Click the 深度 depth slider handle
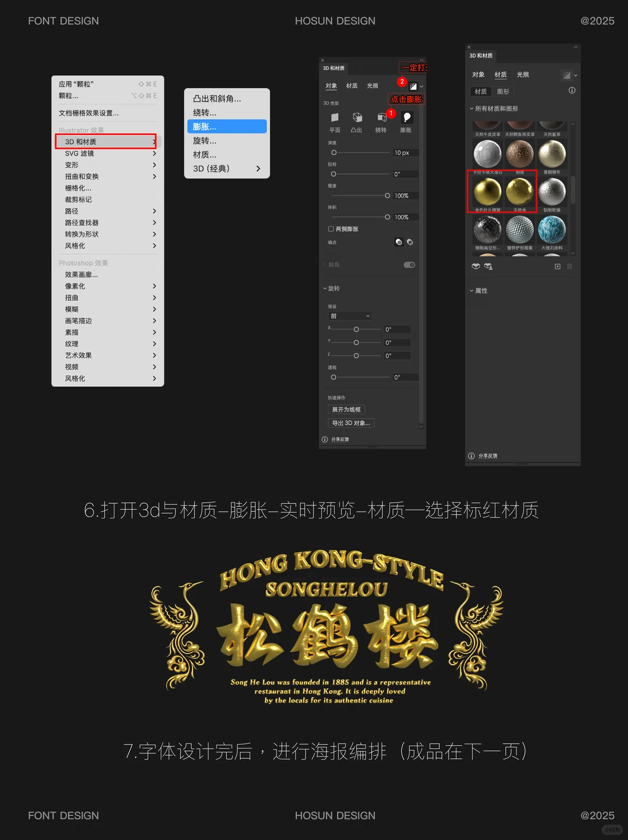 [x=334, y=153]
